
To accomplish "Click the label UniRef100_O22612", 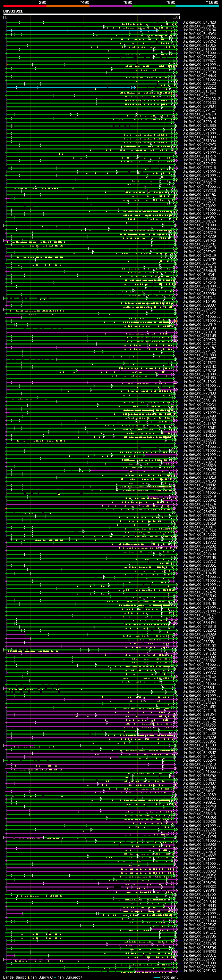I will pyautogui.click(x=199, y=88).
